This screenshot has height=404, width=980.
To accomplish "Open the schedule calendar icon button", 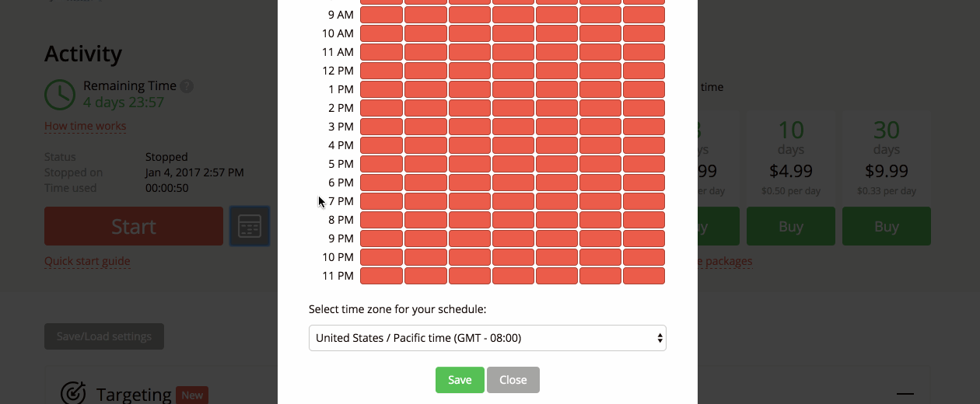I will pyautogui.click(x=250, y=226).
